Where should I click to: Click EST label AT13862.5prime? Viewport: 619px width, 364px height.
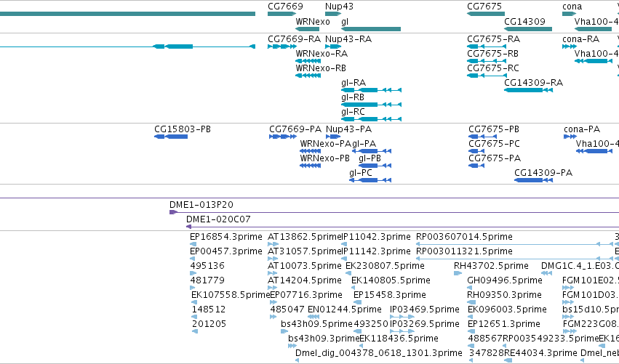click(x=304, y=237)
